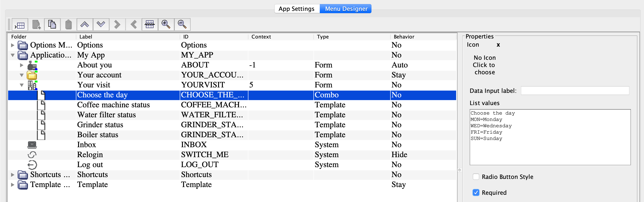Image resolution: width=644 pixels, height=202 pixels.
Task: Collapse the Application folder tree node
Action: tap(12, 55)
